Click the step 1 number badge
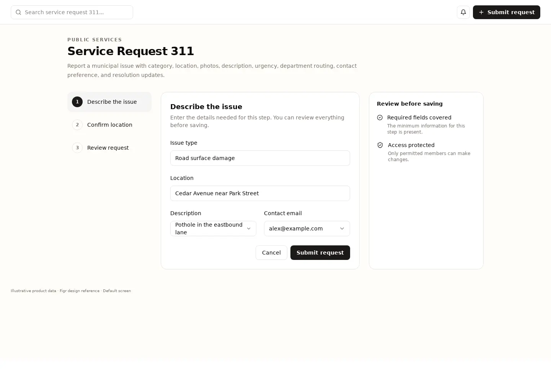Viewport: 551px width, 392px height. (x=77, y=102)
